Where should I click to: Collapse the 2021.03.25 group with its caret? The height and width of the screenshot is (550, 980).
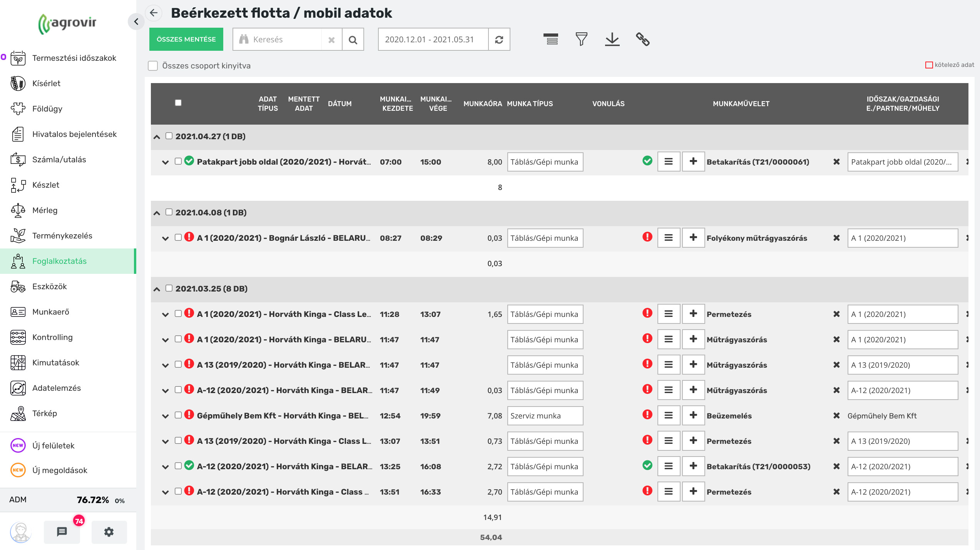coord(157,289)
